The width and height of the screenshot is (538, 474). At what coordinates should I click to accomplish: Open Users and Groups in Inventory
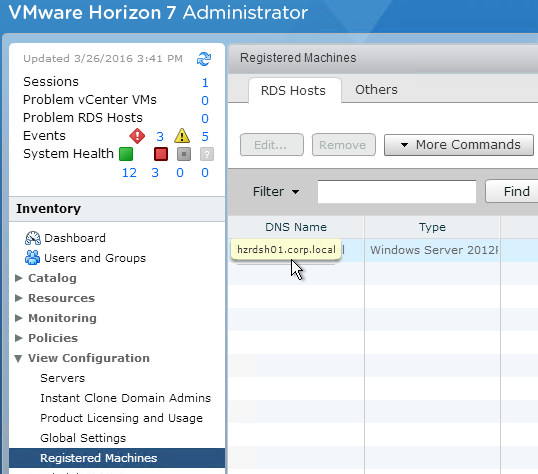tap(95, 258)
